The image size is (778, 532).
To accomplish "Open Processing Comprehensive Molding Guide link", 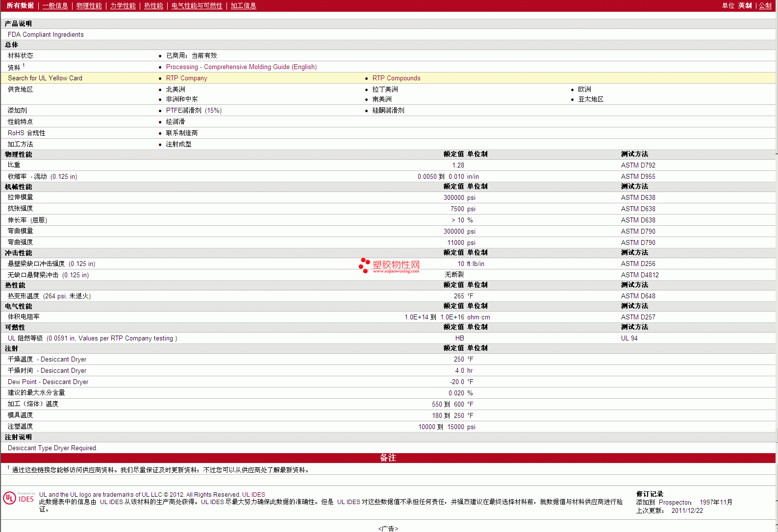I will 241,67.
